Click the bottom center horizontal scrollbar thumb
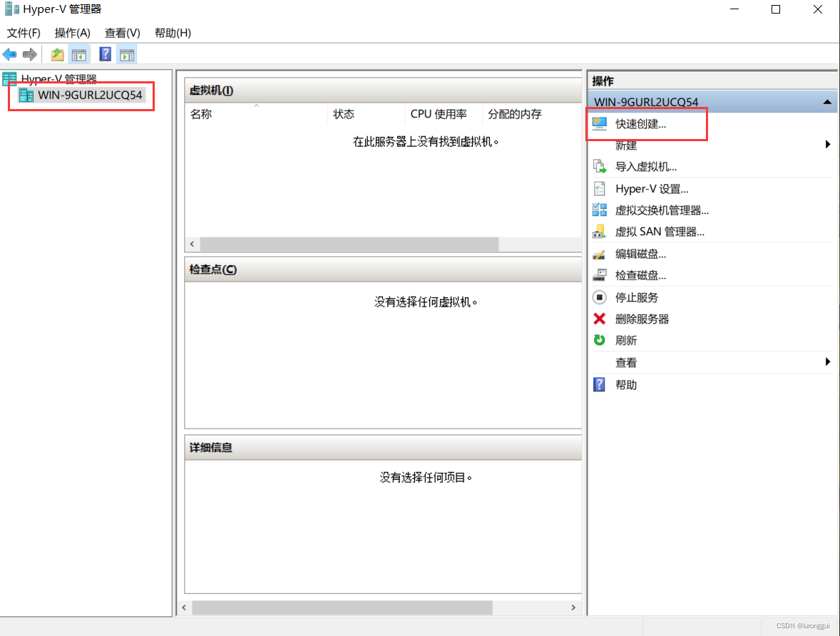Viewport: 840px width, 636px height. (342, 607)
